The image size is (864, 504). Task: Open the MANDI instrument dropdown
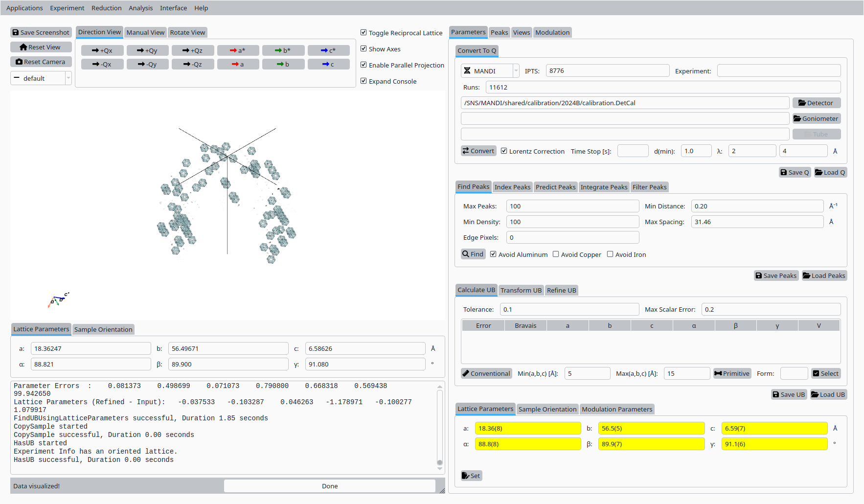(x=490, y=71)
